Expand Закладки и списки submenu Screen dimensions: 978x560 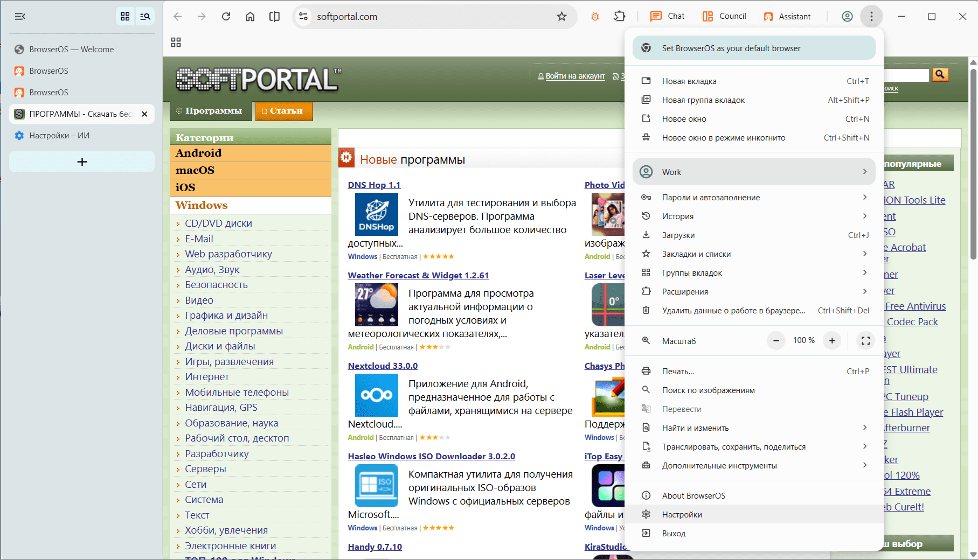pos(754,254)
